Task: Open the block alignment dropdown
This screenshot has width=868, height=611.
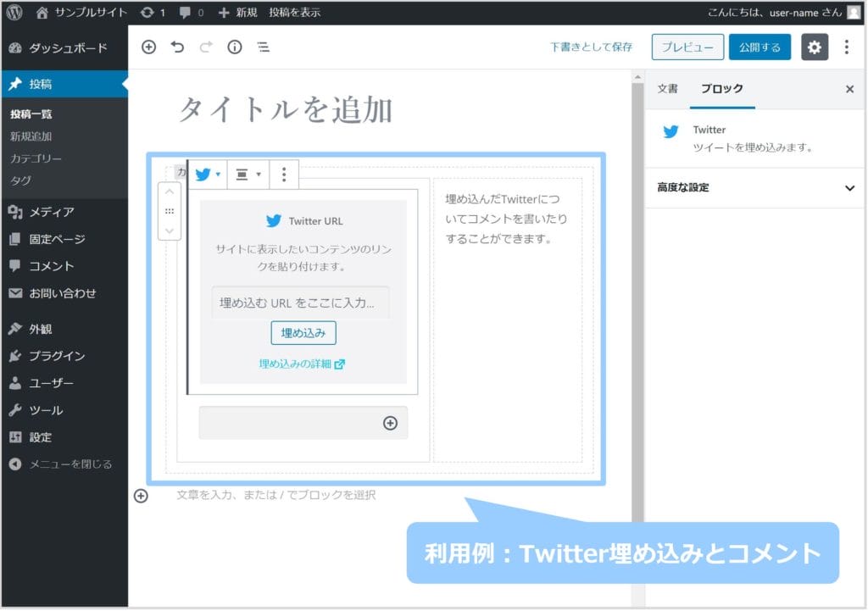Action: tap(248, 175)
